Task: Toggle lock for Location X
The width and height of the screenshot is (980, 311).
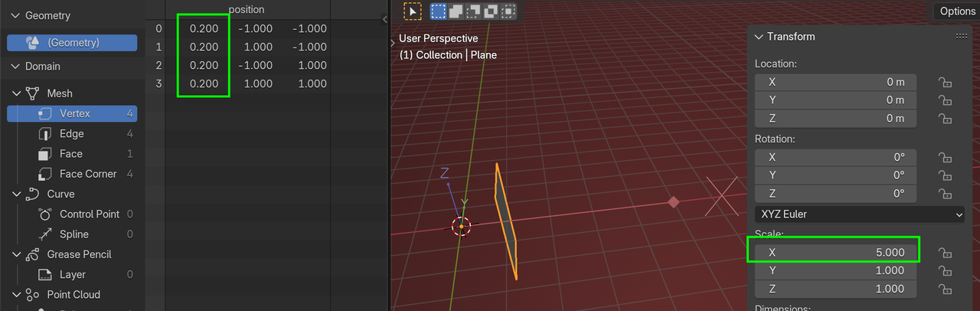Action: click(x=946, y=82)
